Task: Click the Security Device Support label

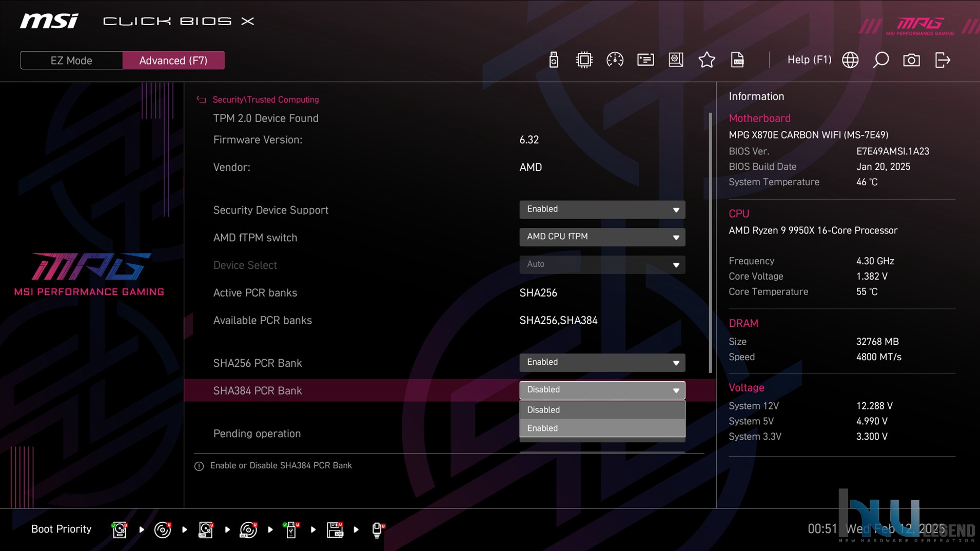Action: coord(270,210)
